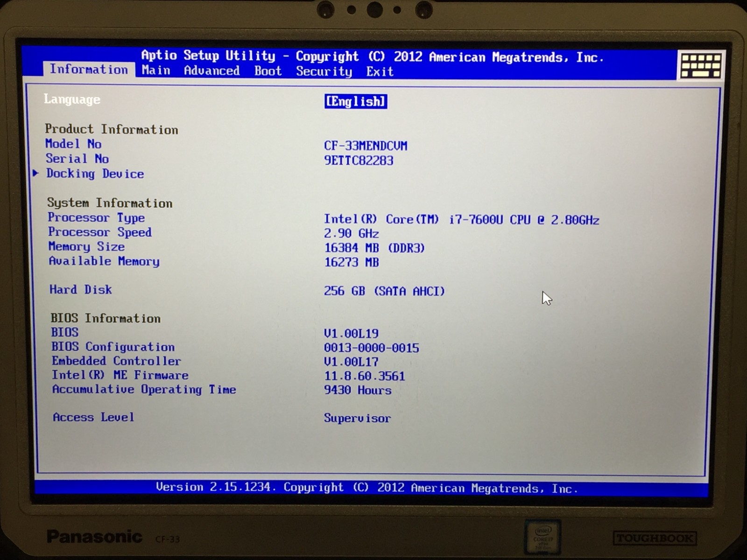The height and width of the screenshot is (560, 747).
Task: Click the Memory Size label
Action: point(86,246)
